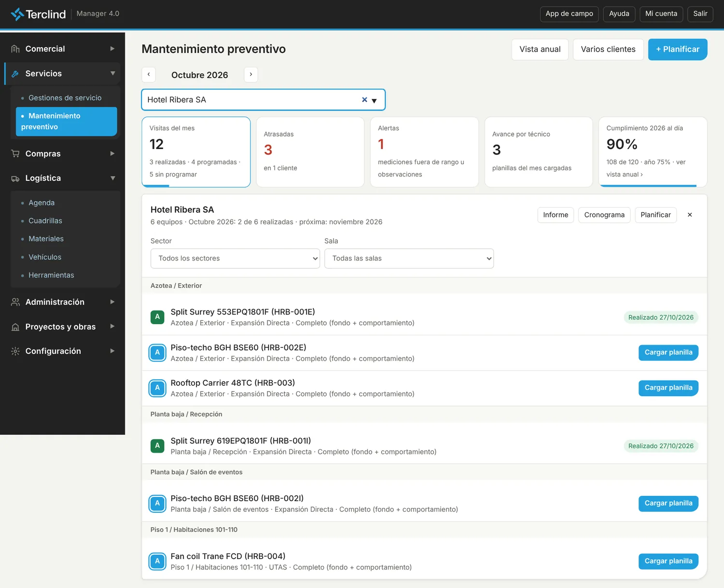Click the Proyectos y obras icon

click(x=15, y=327)
